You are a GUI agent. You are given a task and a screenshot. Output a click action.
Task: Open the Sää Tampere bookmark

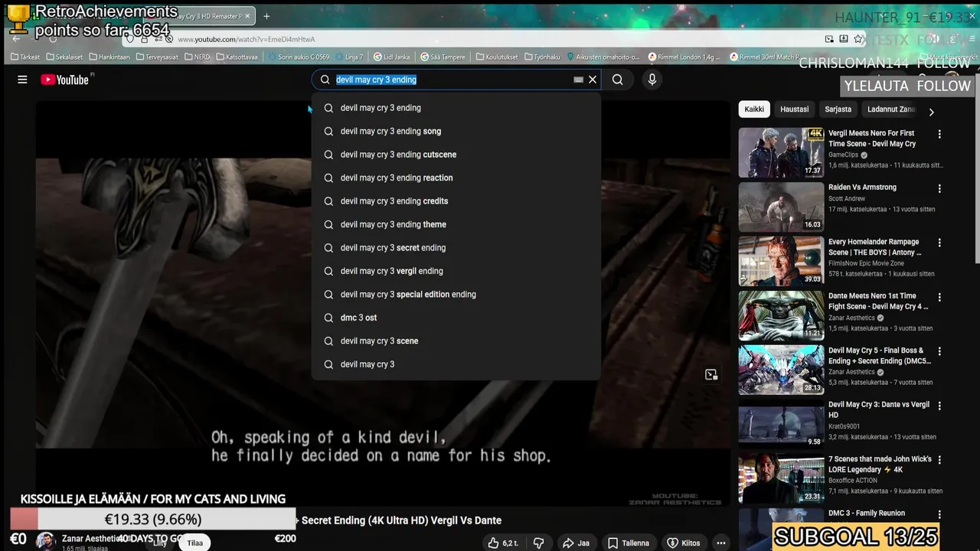point(443,57)
